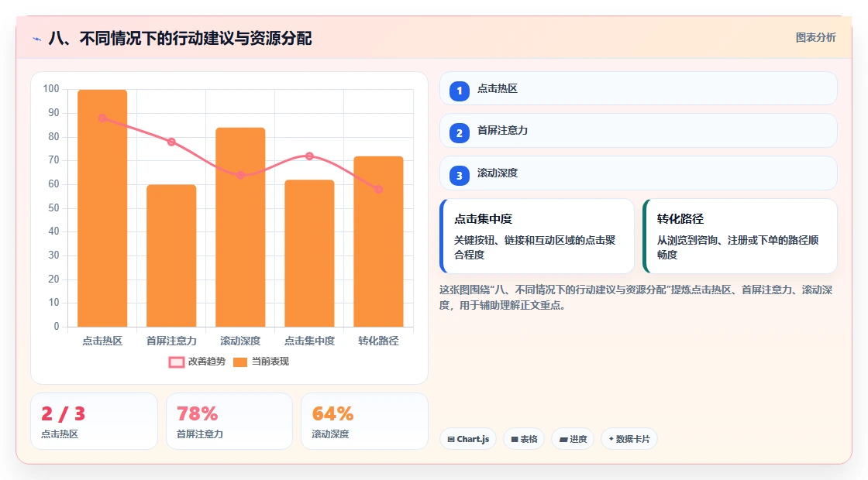Viewport: 868px width, 480px height.
Task: Click the trend line point above 首屏注意力
Action: pyautogui.click(x=171, y=142)
